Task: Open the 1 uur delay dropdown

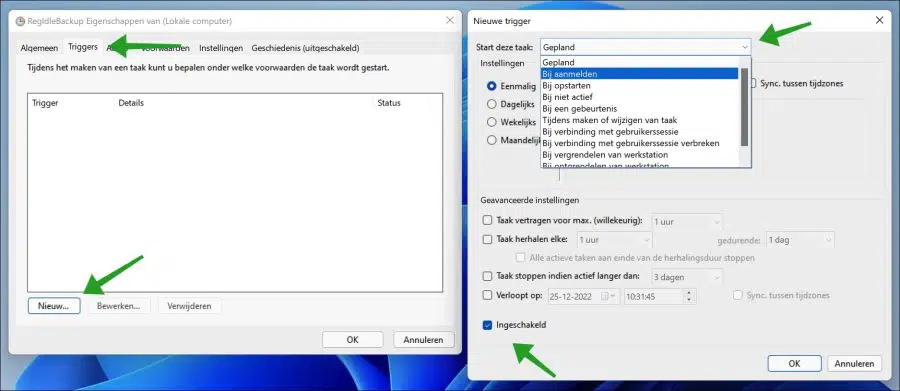Action: pyautogui.click(x=687, y=222)
